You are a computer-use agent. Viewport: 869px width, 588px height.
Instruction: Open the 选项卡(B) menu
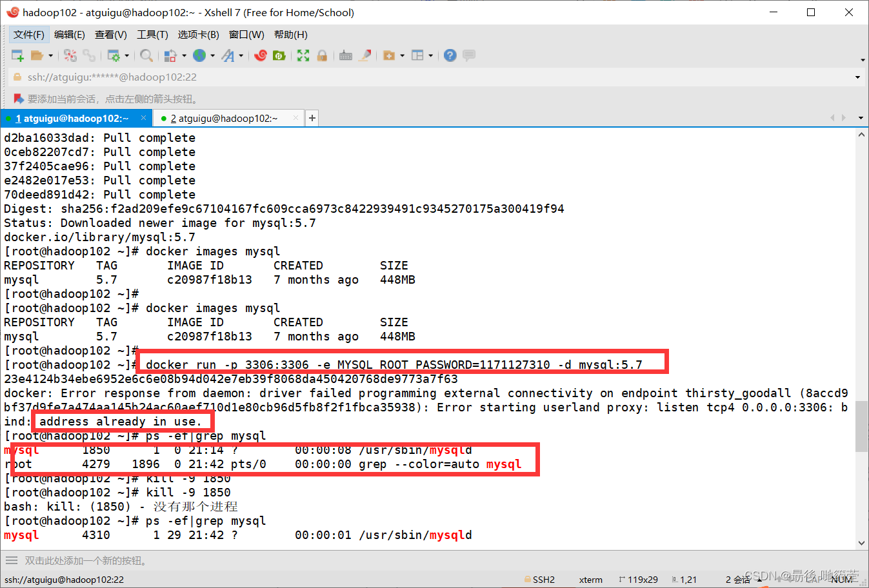(199, 35)
